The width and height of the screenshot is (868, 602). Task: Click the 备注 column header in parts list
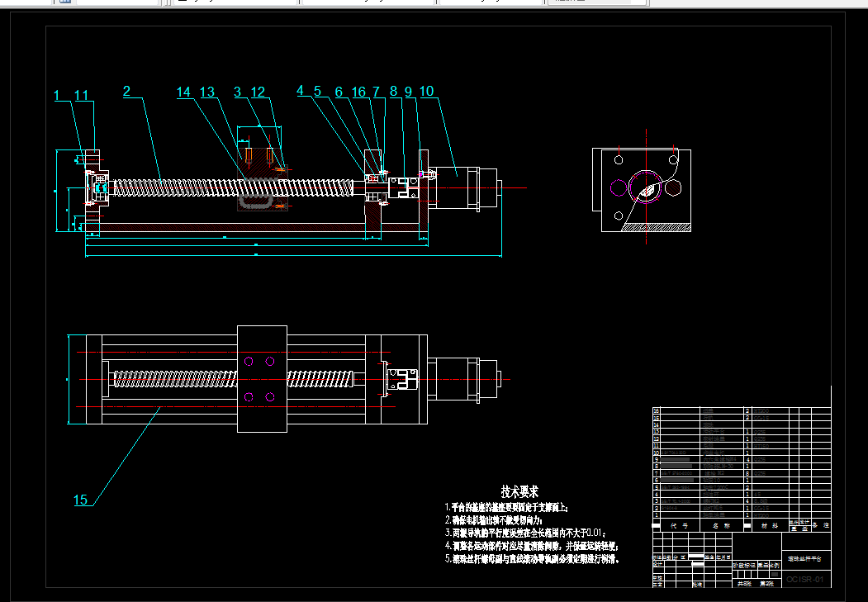(x=821, y=525)
